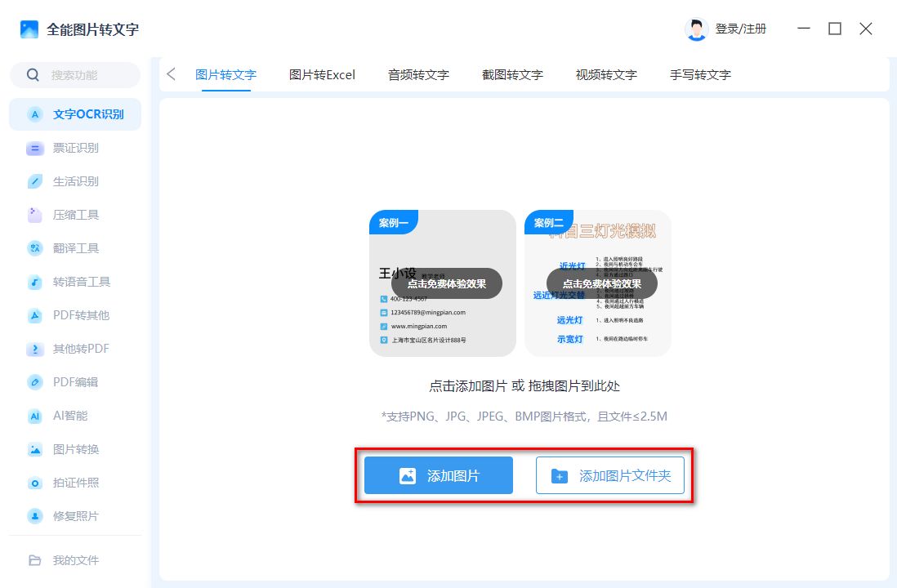This screenshot has height=588, width=897.
Task: Click the 翻译工具 sidebar icon
Action: click(35, 248)
